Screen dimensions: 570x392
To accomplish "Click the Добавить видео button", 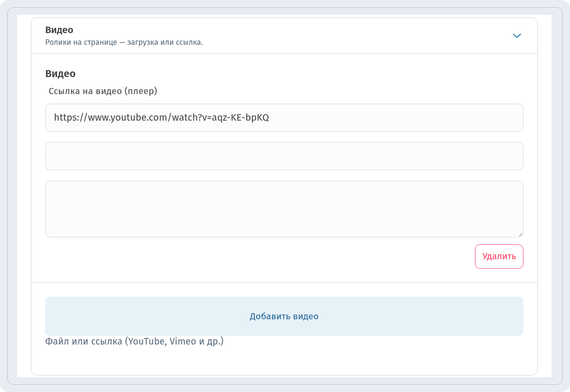I will (284, 316).
